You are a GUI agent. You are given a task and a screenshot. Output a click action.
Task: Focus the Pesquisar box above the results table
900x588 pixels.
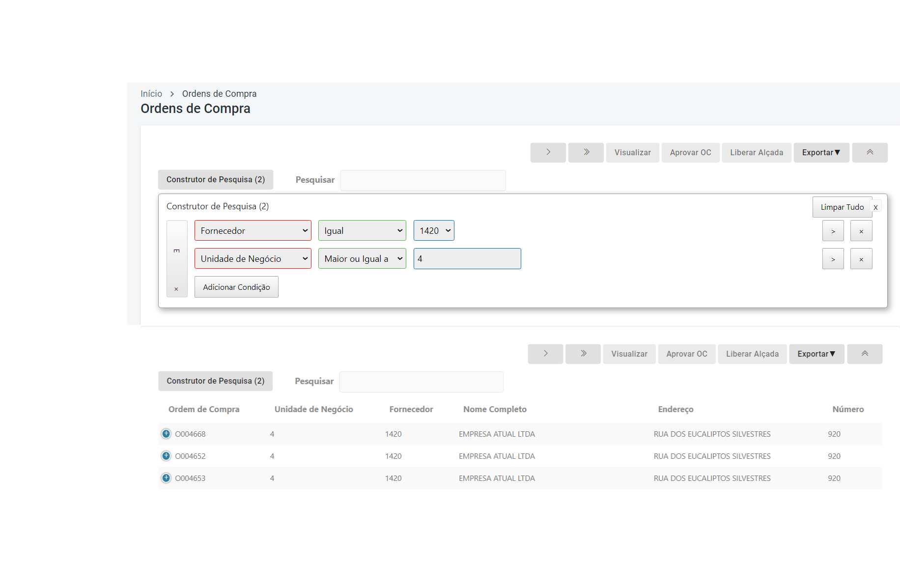(x=422, y=382)
